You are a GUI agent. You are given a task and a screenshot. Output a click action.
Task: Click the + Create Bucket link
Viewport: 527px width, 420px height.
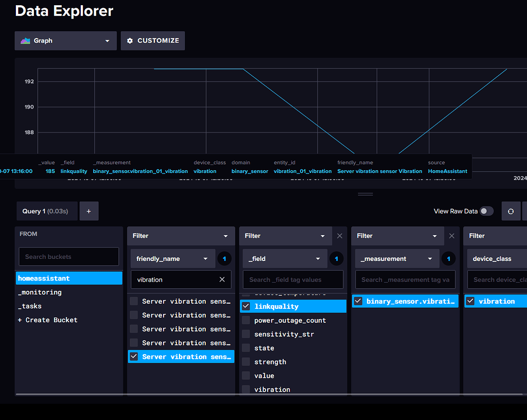click(x=47, y=320)
